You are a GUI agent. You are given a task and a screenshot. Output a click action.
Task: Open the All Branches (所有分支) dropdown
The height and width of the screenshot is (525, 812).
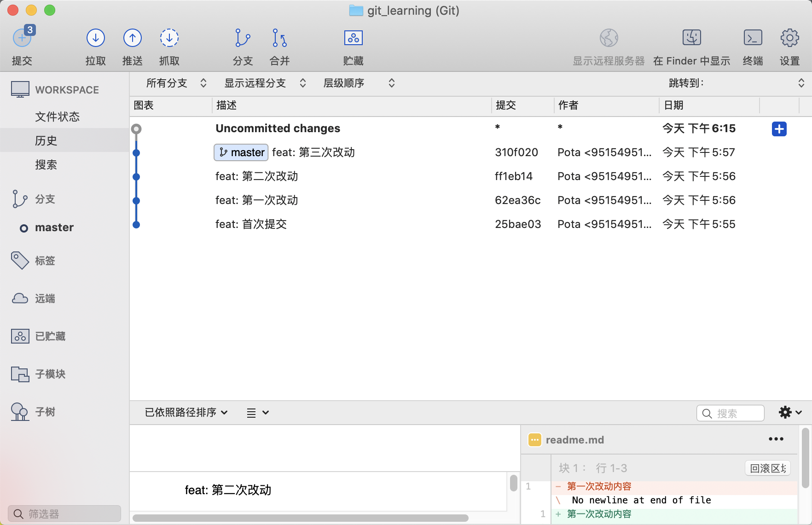point(176,83)
